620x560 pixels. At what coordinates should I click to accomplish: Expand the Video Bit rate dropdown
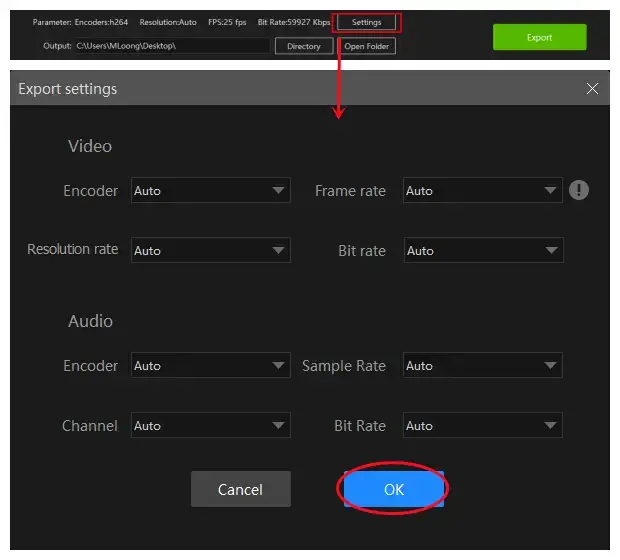tap(484, 250)
